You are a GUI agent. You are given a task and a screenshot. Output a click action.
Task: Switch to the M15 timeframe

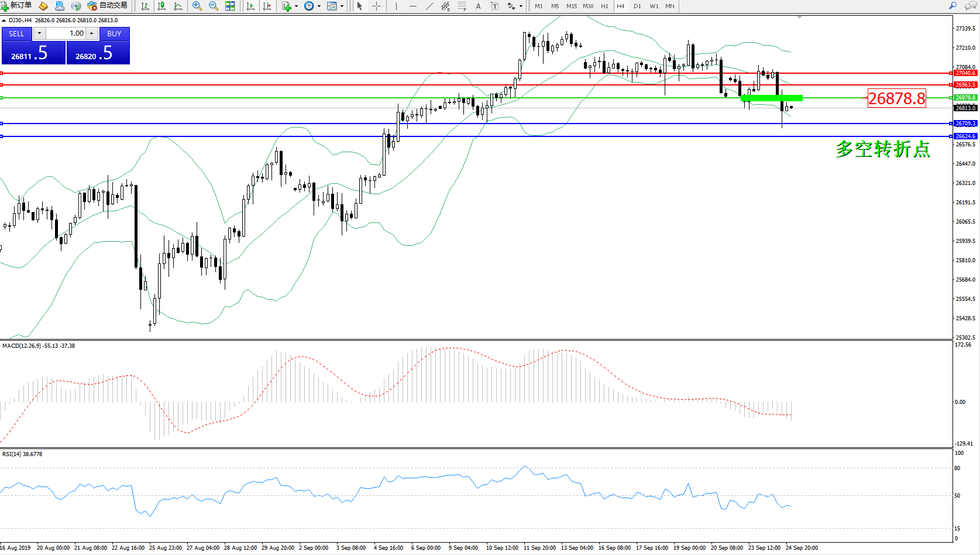571,6
